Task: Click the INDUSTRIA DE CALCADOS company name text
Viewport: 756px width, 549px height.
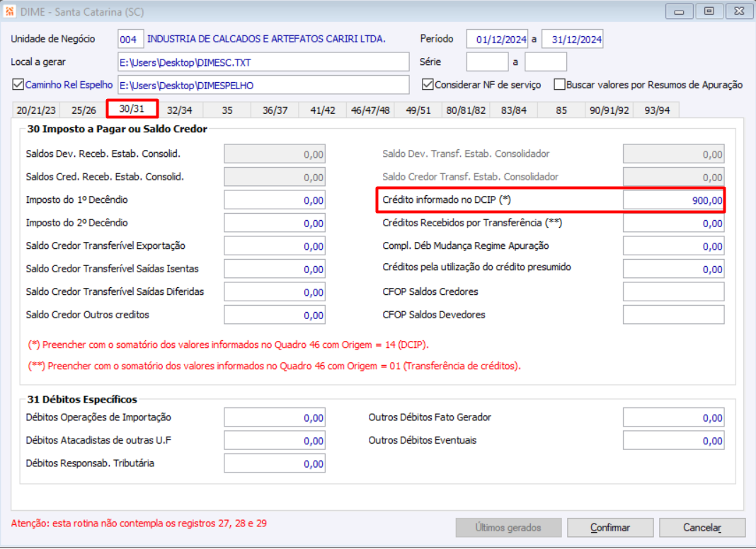Action: tap(266, 39)
